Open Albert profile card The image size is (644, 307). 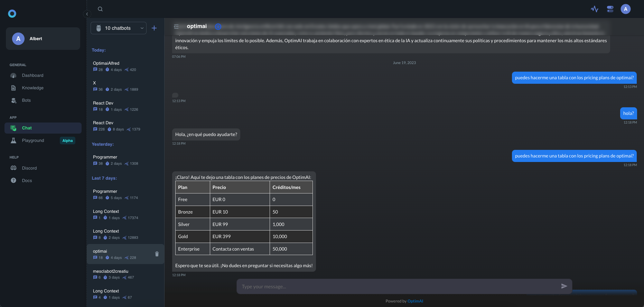[x=43, y=39]
